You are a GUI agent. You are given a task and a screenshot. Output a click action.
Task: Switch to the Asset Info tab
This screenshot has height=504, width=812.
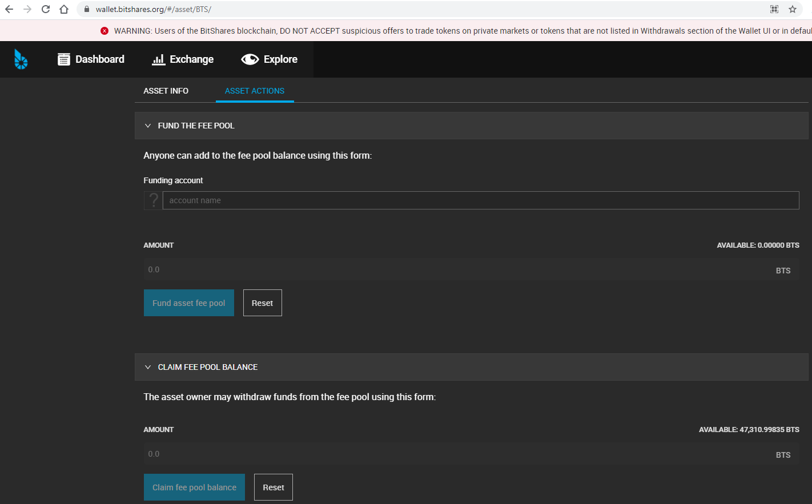point(166,91)
